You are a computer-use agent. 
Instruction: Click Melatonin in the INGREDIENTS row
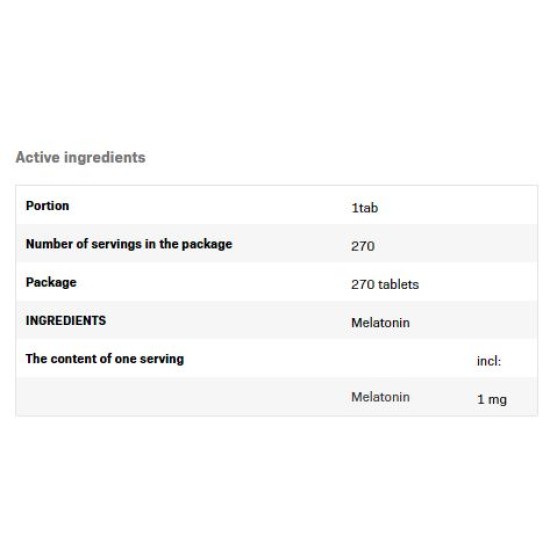pyautogui.click(x=381, y=323)
